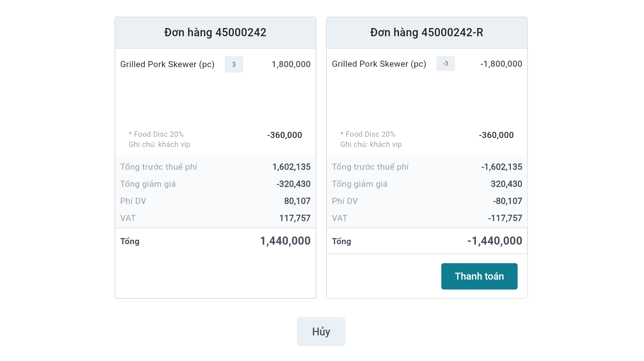Click the -1,440,000 refund total
The height and width of the screenshot is (361, 644).
coord(494,241)
